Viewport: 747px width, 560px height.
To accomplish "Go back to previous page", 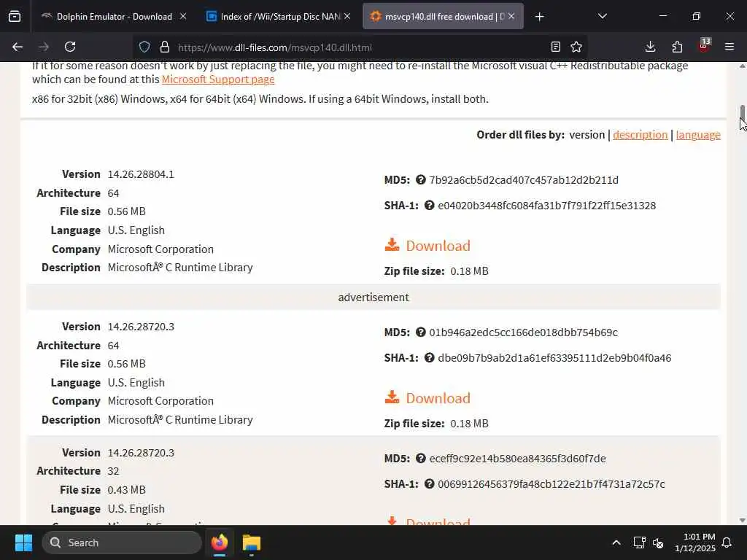I will 18,47.
